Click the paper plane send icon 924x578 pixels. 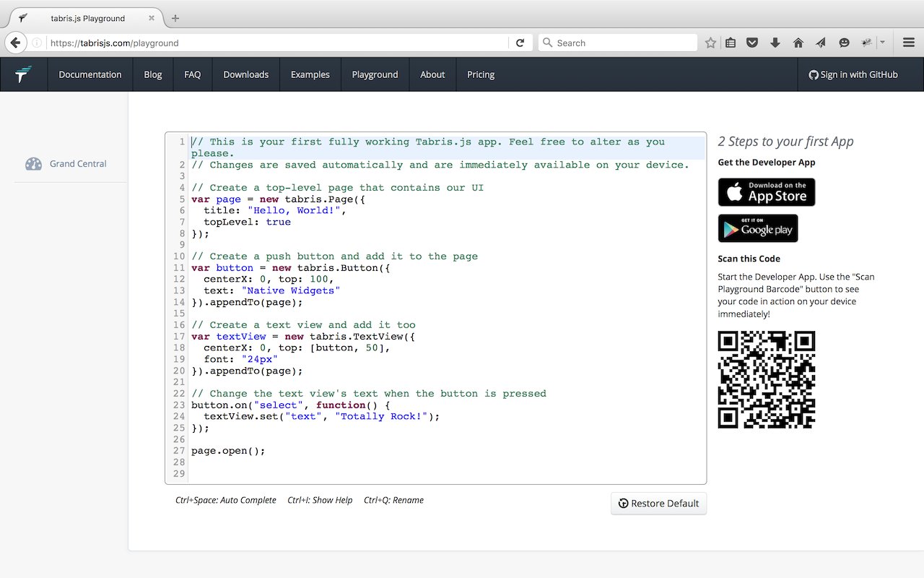tap(821, 43)
